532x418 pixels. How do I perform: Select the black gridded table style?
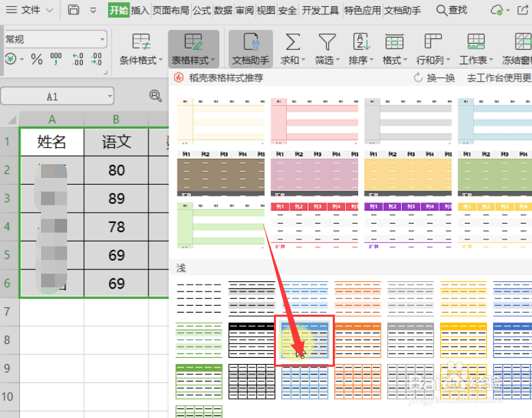coord(252,382)
